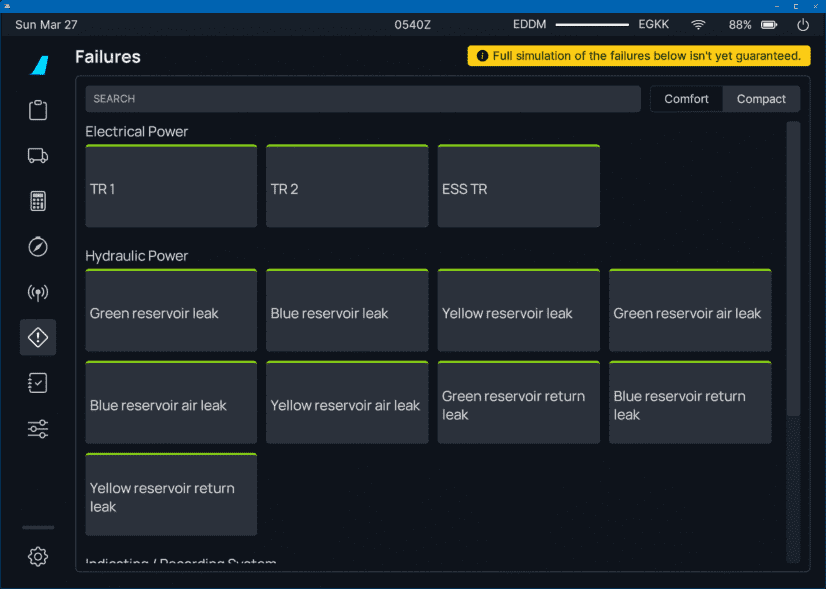Open the Navigation compass page
Viewport: 826px width, 589px height.
tap(38, 247)
